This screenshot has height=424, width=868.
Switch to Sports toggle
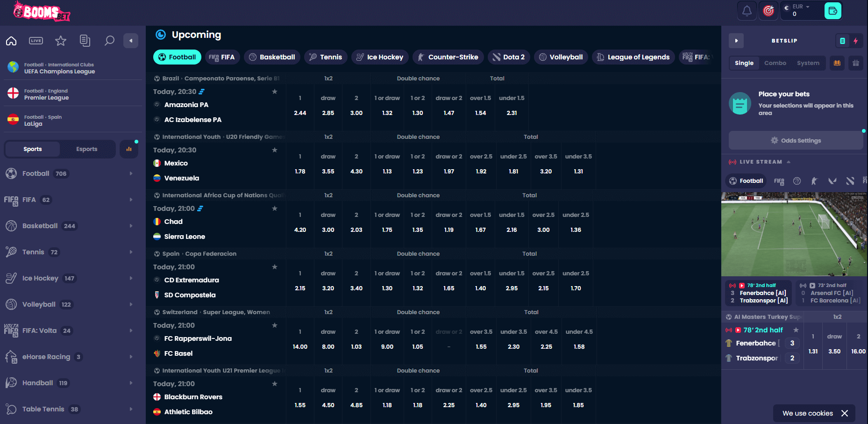tap(33, 149)
